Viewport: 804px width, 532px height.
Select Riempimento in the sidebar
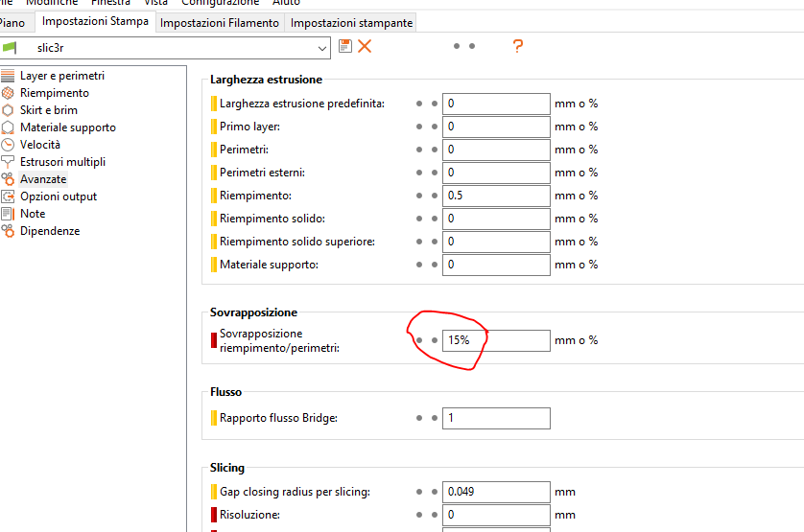click(54, 93)
